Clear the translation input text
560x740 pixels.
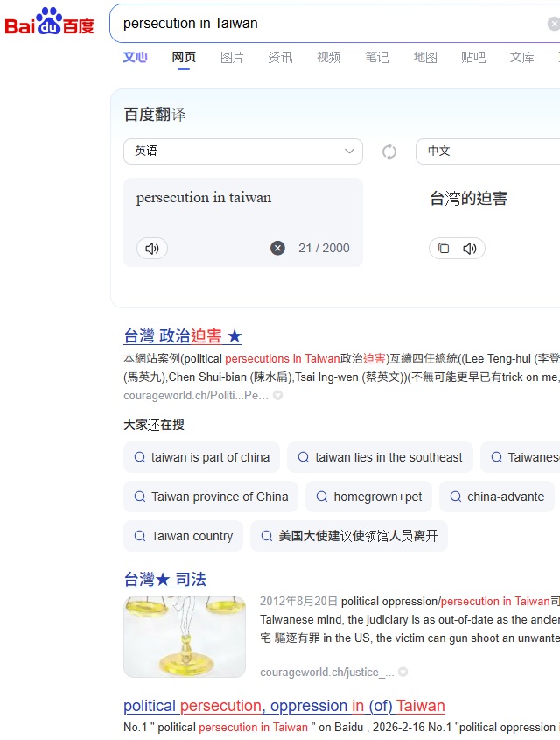(277, 248)
